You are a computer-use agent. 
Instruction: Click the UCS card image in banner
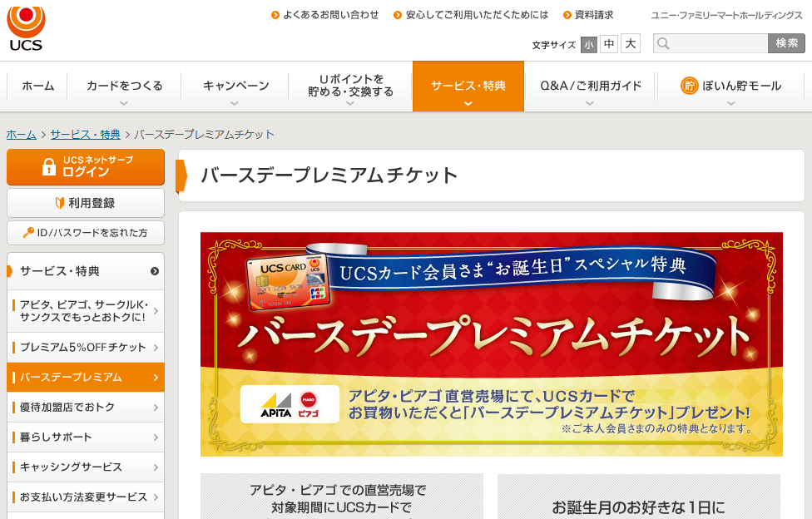pos(287,282)
